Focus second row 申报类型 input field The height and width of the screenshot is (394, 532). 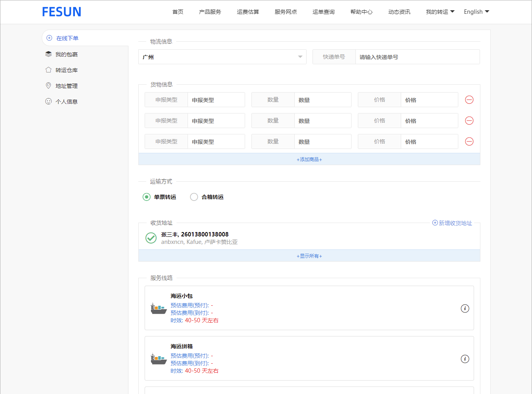point(216,121)
